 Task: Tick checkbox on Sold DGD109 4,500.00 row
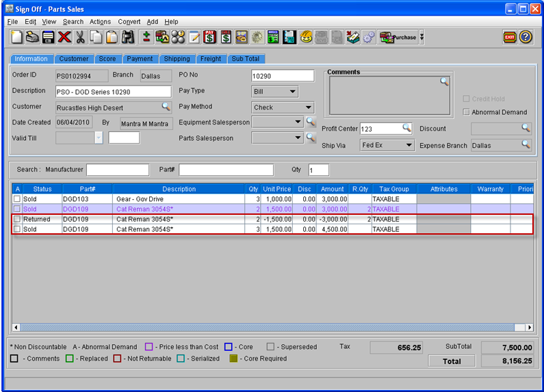pyautogui.click(x=17, y=229)
